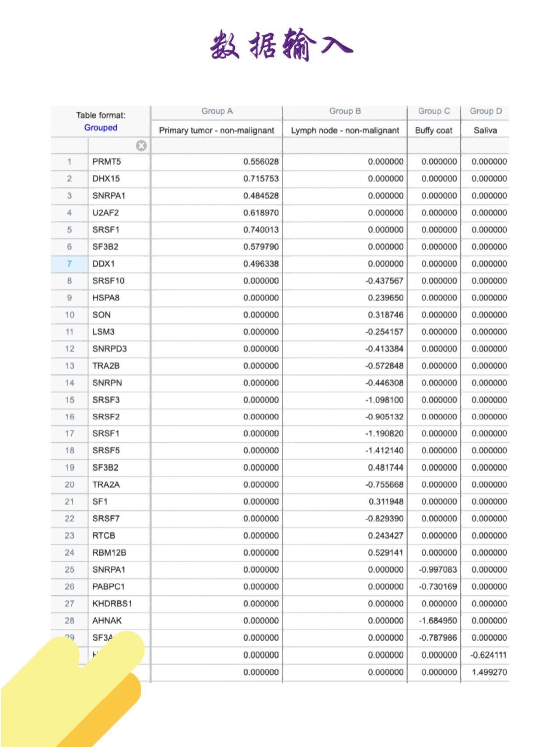Select cell value 0.529141

click(x=385, y=553)
